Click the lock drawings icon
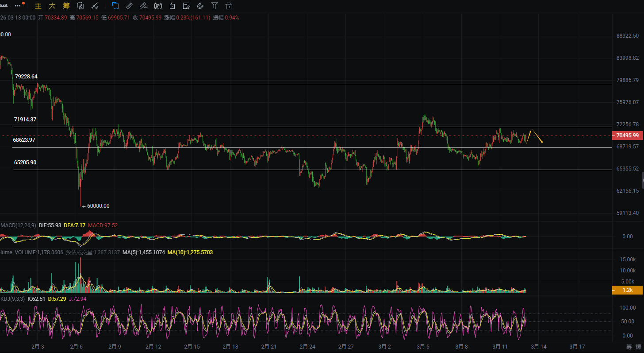644x353 pixels. 172,6
